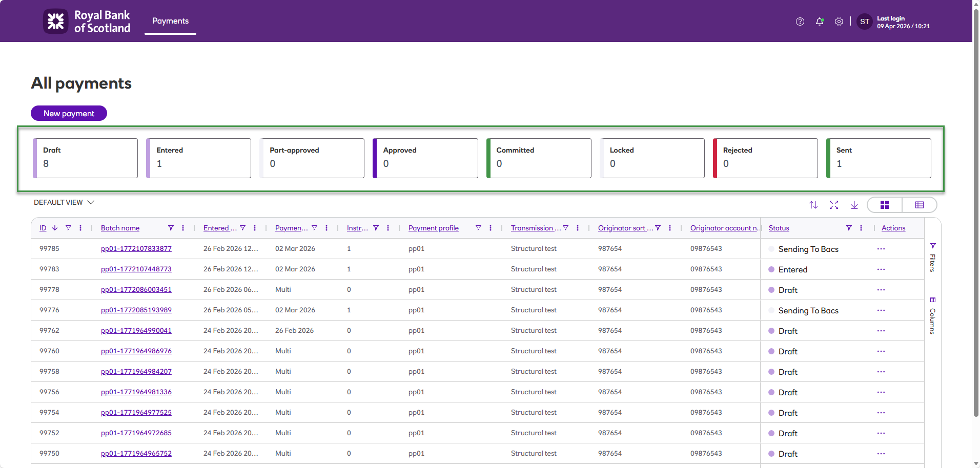
Task: Open the ID column options menu
Action: pos(80,228)
